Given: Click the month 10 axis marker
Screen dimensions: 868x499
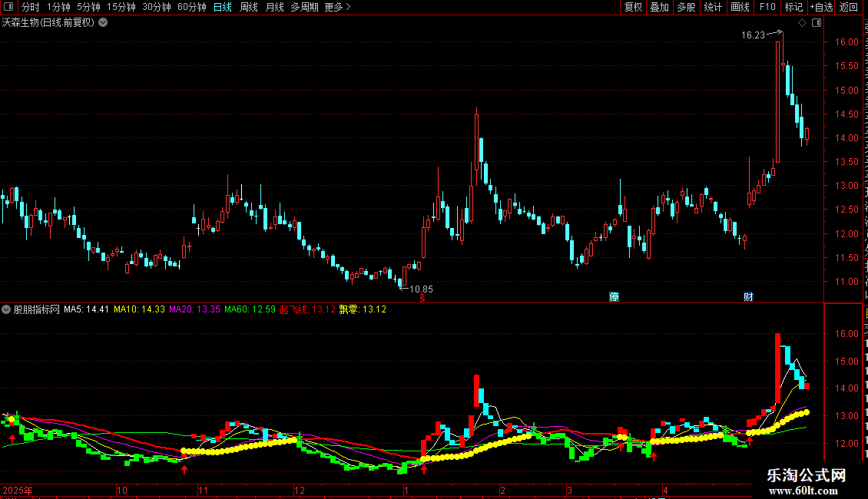Looking at the screenshot, I should click(x=122, y=490).
